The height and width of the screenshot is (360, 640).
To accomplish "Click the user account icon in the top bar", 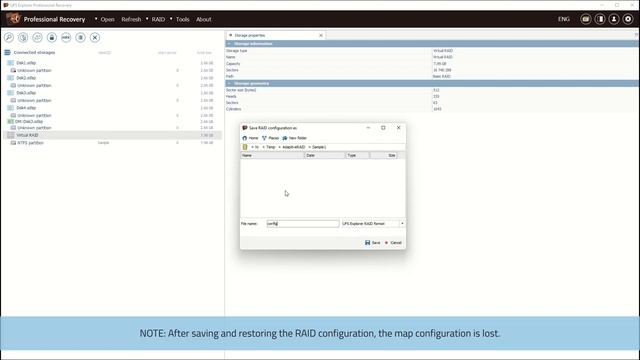I will point(614,19).
